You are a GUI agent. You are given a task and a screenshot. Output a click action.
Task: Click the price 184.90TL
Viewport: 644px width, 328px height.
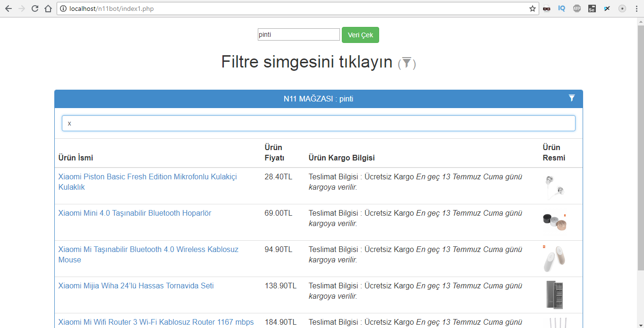tap(280, 322)
